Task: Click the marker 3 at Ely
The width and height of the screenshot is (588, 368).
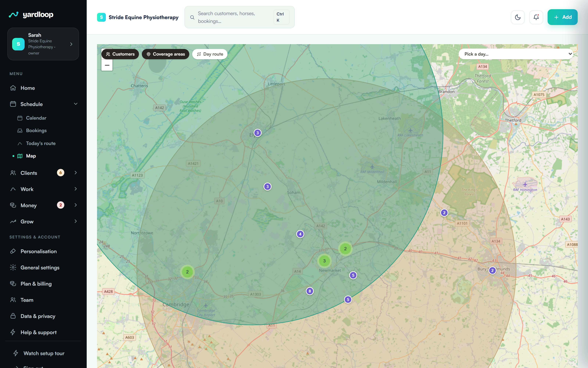Action: pos(258,133)
